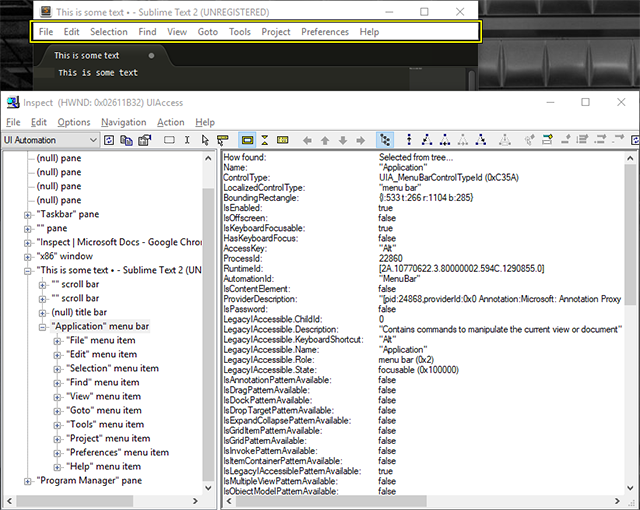
Task: Click the Inspect app icon in its title bar
Action: pos(13,102)
